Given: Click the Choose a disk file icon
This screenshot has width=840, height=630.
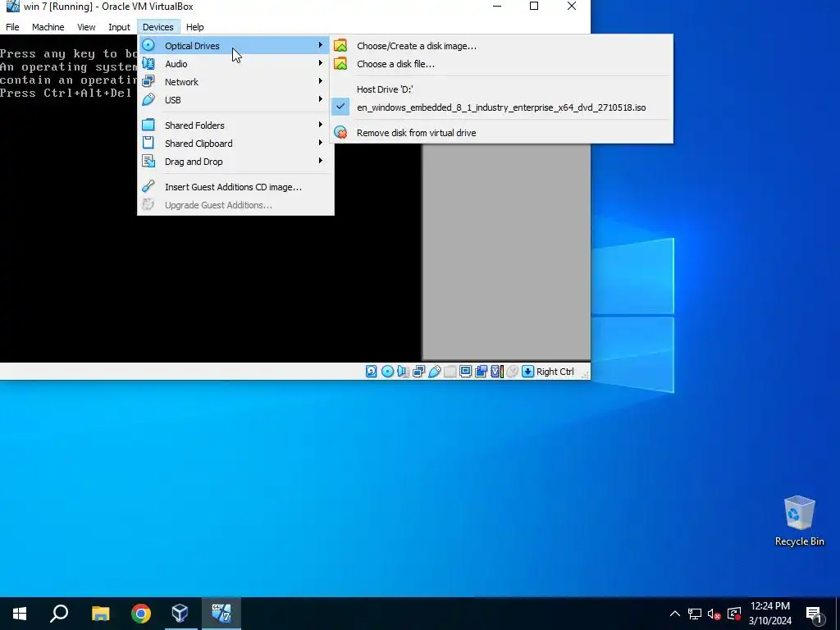Looking at the screenshot, I should (x=340, y=64).
